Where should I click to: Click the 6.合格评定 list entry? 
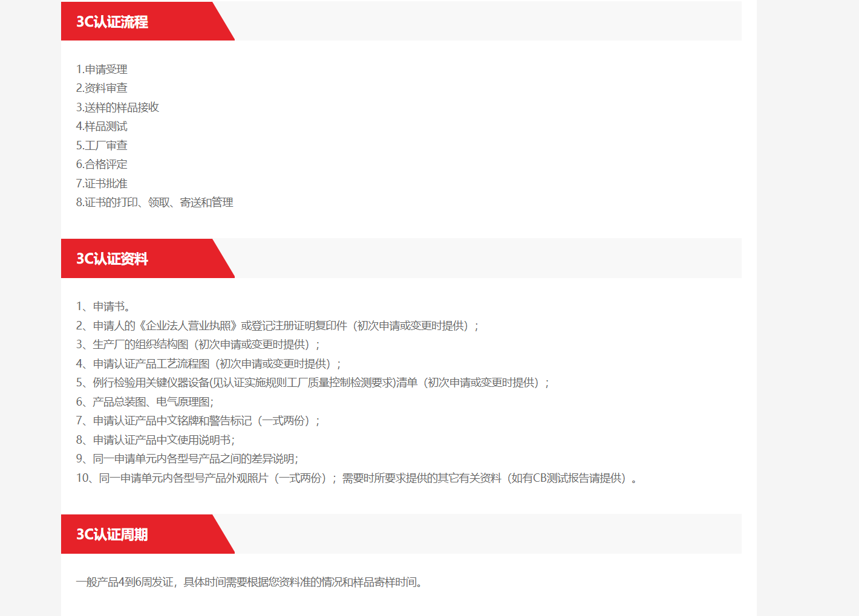(x=102, y=164)
